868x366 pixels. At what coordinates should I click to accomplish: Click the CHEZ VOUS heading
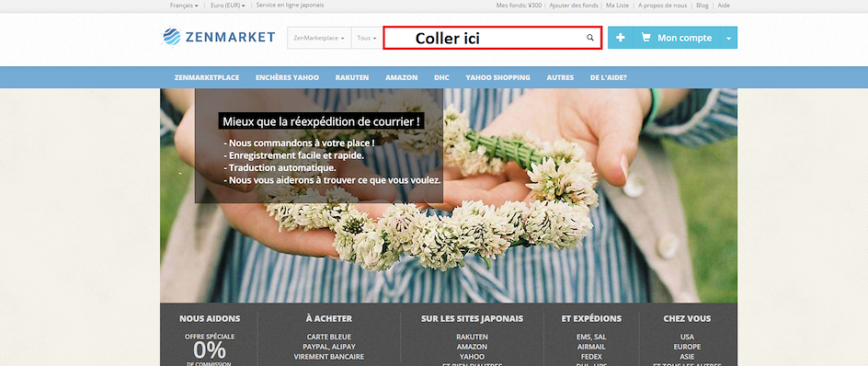click(x=687, y=319)
